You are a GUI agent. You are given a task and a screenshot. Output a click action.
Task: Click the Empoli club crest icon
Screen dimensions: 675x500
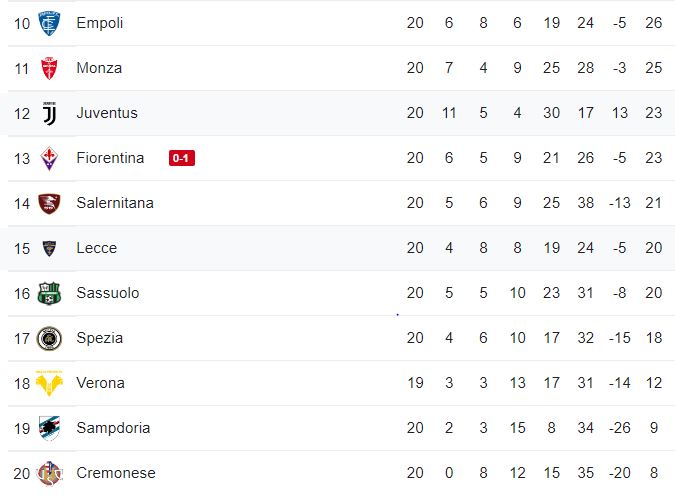[x=49, y=23]
